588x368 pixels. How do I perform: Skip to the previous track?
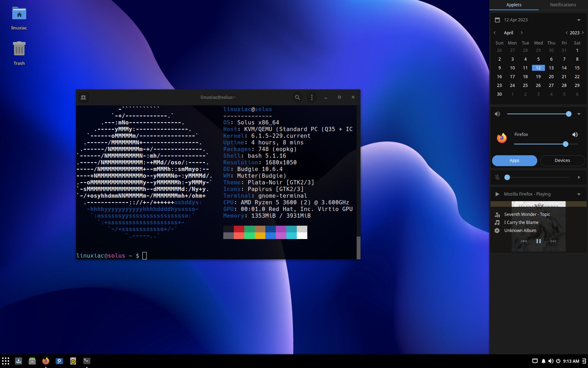tap(524, 241)
